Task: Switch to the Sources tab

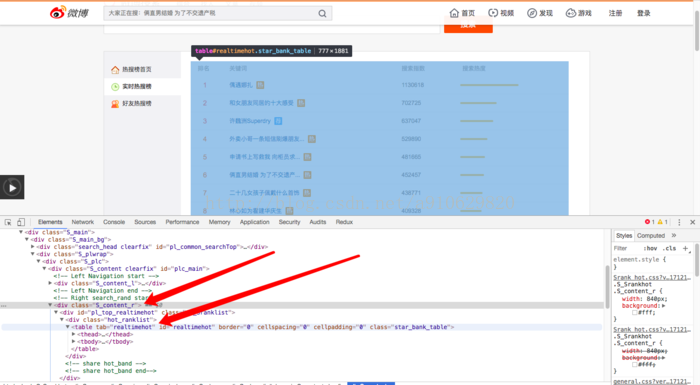Action: 145,222
